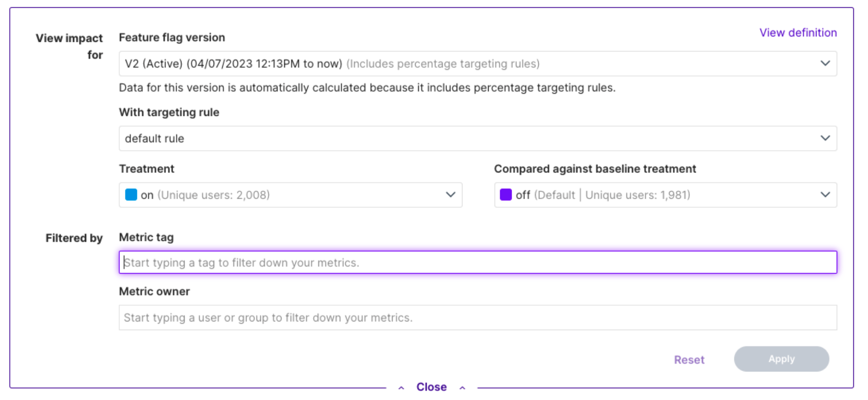Open the View definition link
Viewport: 868px width, 400px height.
pyautogui.click(x=798, y=33)
